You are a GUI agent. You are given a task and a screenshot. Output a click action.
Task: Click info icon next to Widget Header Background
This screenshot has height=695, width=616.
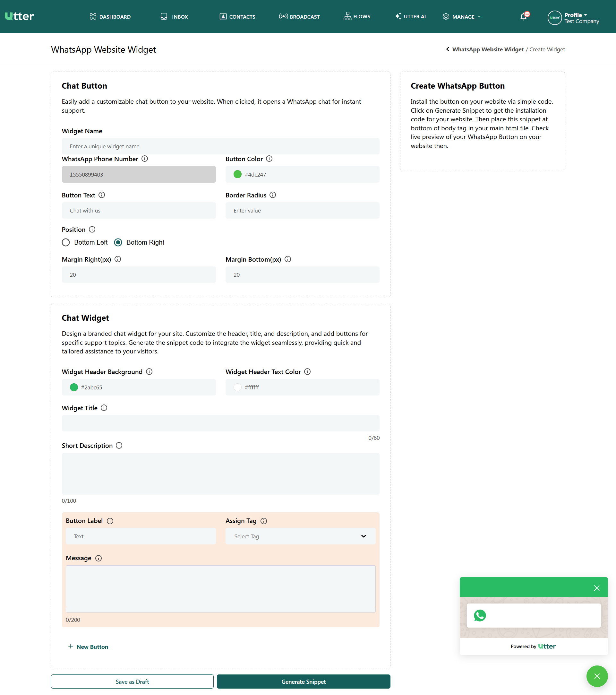[149, 372]
